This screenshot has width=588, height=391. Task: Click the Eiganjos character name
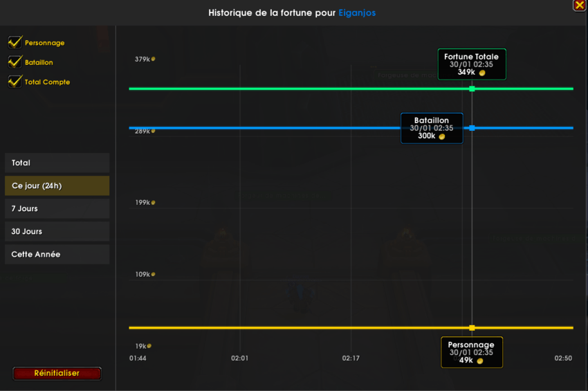357,12
